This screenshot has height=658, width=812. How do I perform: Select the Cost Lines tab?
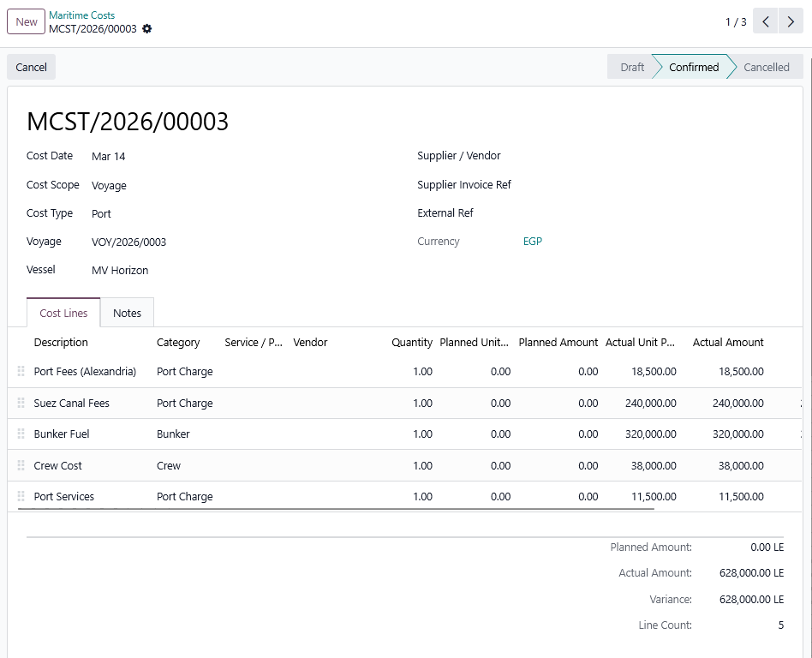[63, 312]
